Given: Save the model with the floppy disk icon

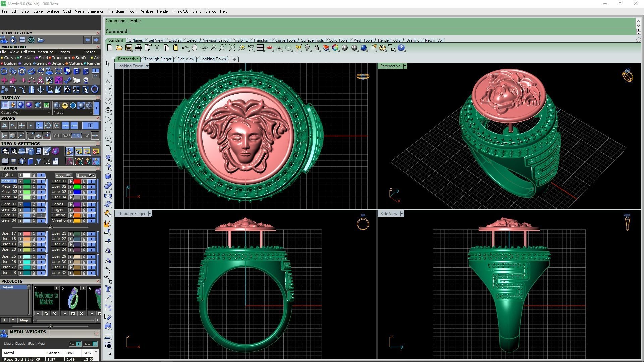Looking at the screenshot, I should (128, 48).
